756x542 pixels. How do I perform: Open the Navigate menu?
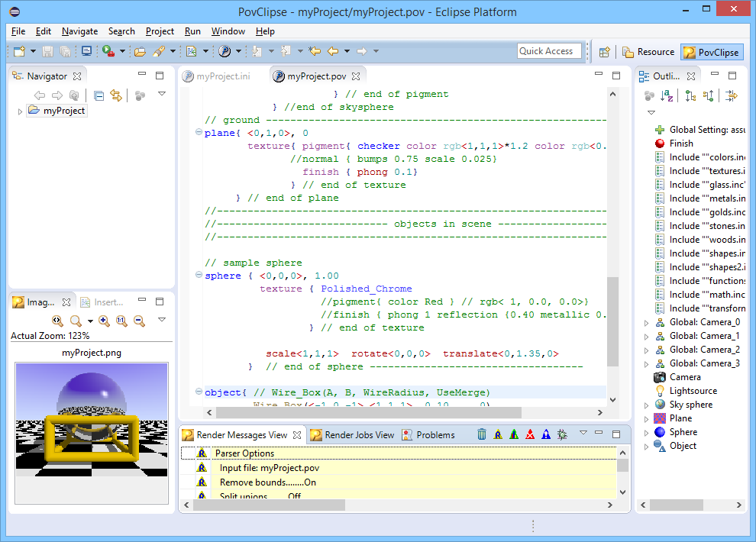79,31
